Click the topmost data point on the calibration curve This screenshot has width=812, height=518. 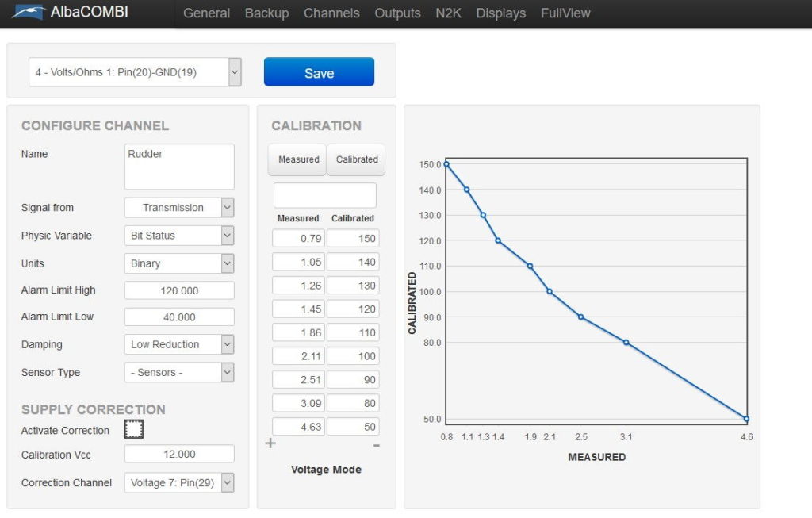446,165
